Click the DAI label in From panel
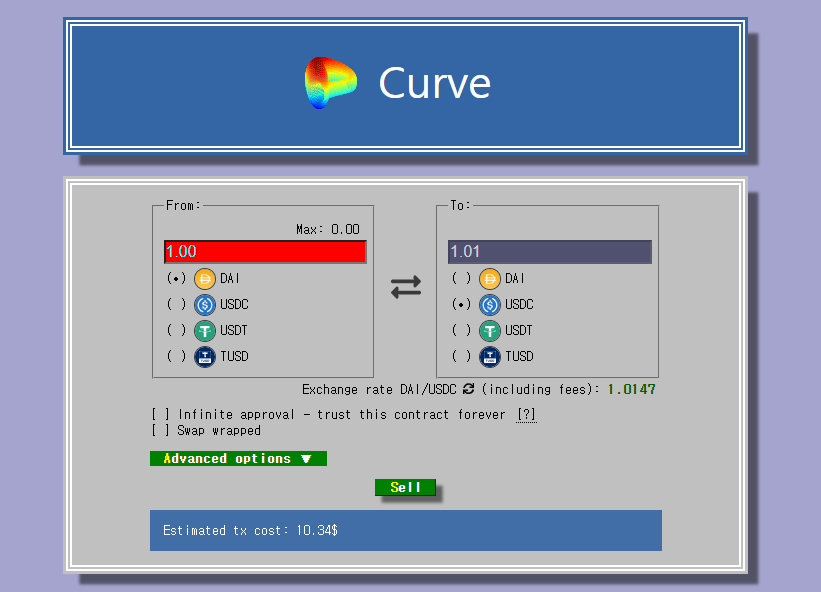Screen dimensions: 821x592 click(230, 278)
